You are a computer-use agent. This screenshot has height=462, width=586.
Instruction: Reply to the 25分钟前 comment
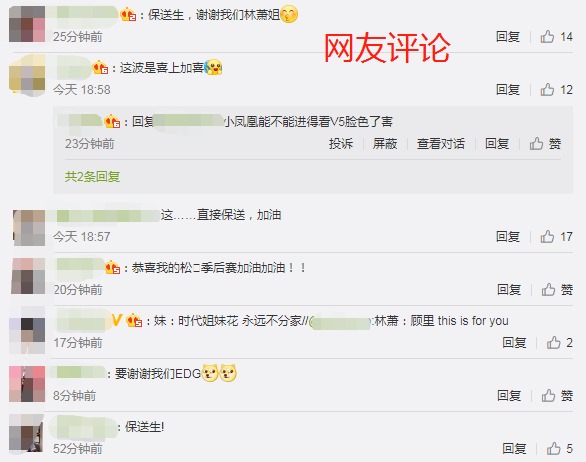[x=508, y=37]
